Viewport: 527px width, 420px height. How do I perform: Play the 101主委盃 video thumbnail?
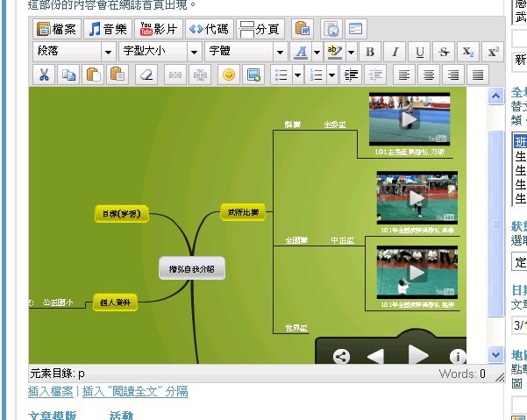[x=409, y=119]
